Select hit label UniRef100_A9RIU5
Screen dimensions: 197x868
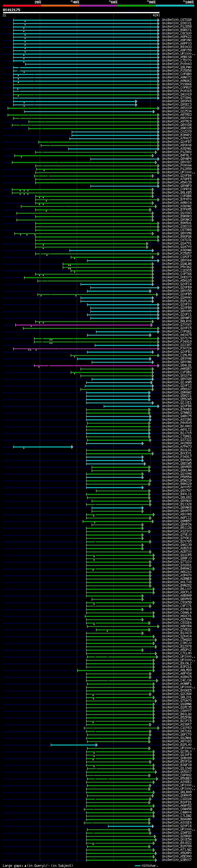point(177,128)
